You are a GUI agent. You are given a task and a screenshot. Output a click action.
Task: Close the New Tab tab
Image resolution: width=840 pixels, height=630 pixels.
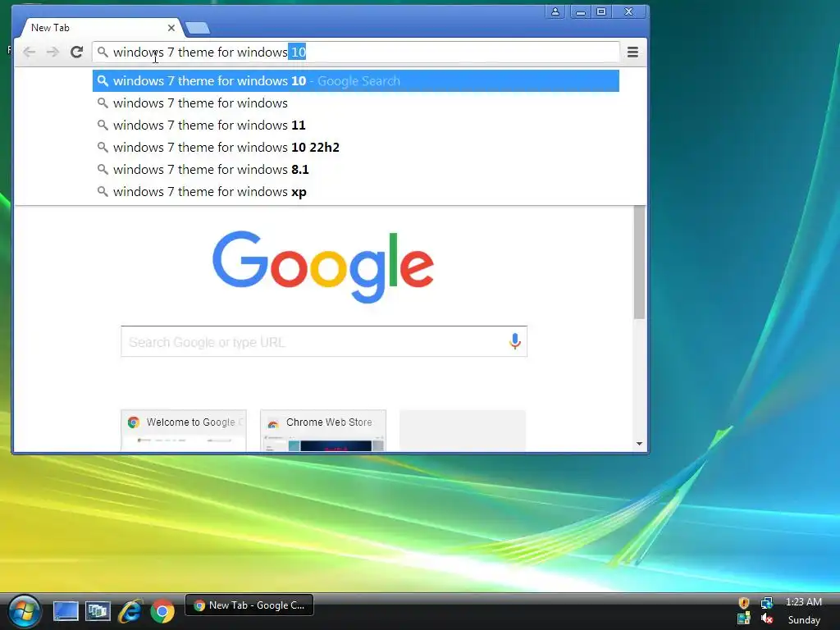pos(171,28)
